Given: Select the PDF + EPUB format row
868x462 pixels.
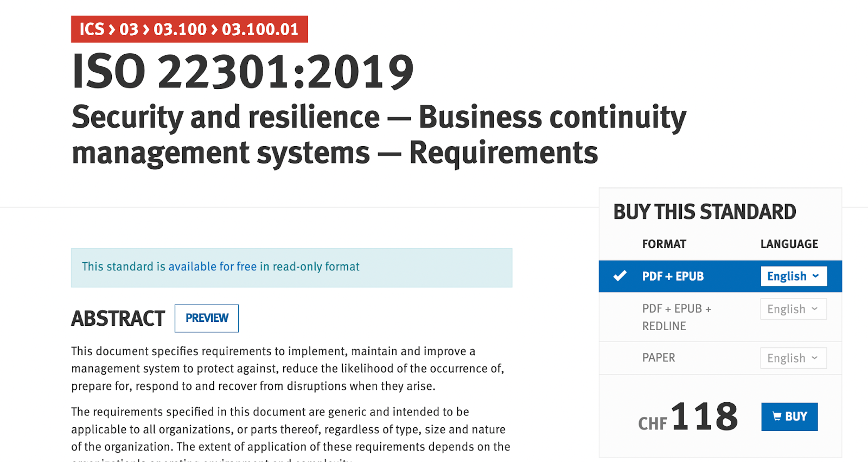Looking at the screenshot, I should 720,276.
